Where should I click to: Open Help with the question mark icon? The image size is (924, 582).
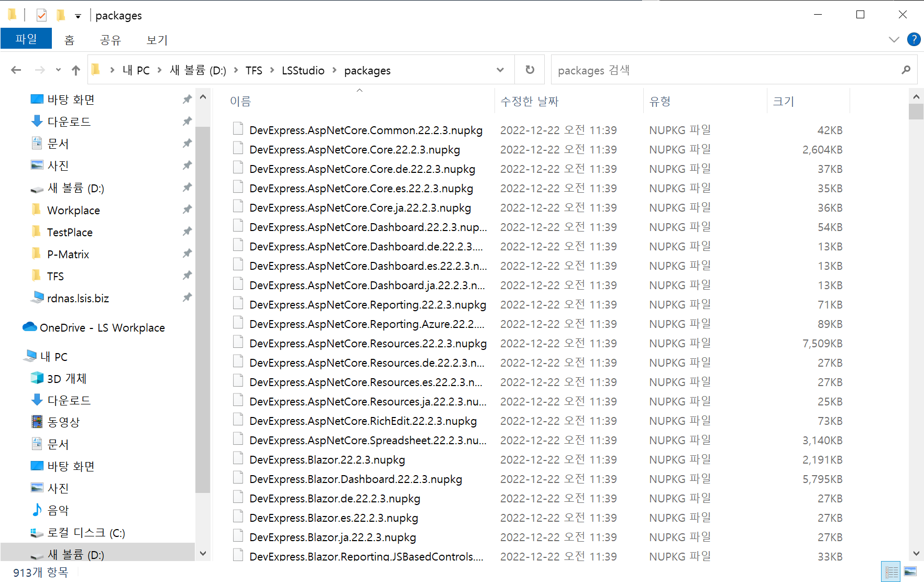[x=914, y=39]
